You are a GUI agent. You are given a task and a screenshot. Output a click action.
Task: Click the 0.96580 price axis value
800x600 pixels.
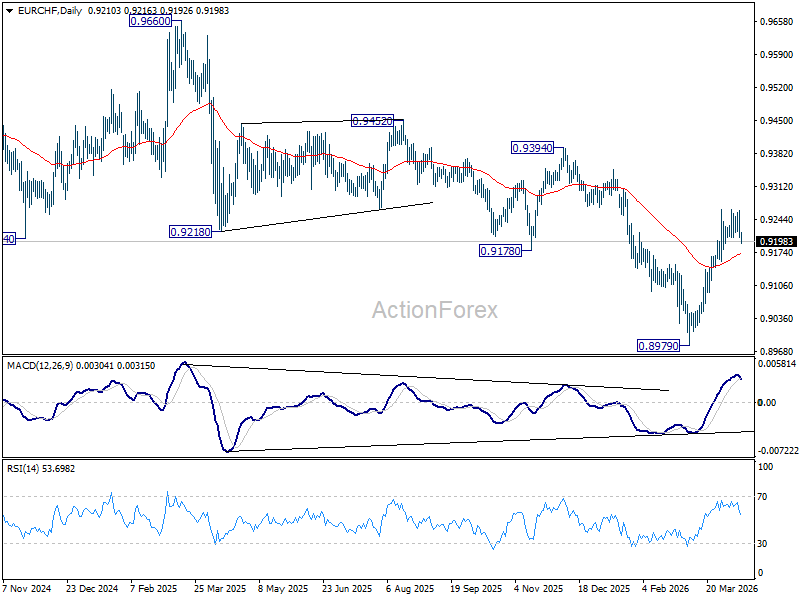point(777,21)
